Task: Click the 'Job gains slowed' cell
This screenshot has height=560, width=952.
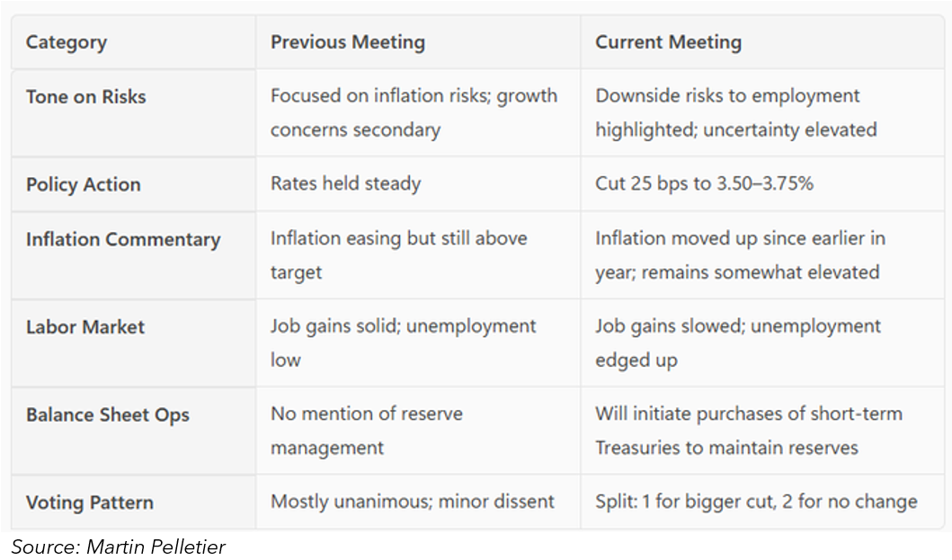Action: (737, 342)
